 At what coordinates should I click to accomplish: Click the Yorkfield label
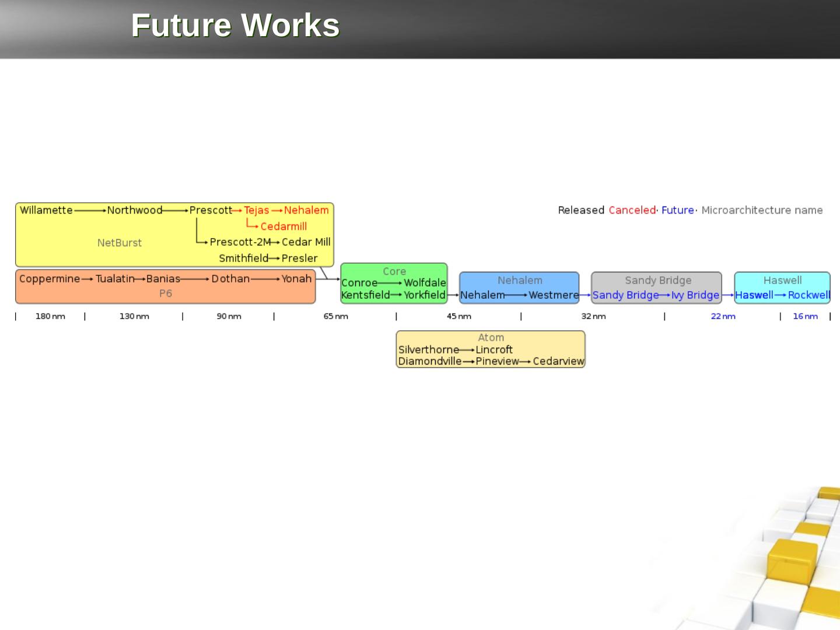[x=425, y=295]
